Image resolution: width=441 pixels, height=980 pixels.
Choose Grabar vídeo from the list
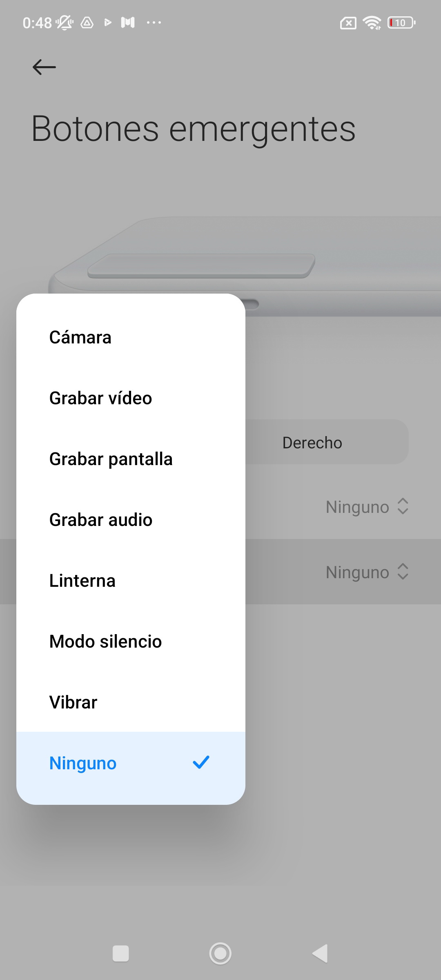pyautogui.click(x=131, y=398)
